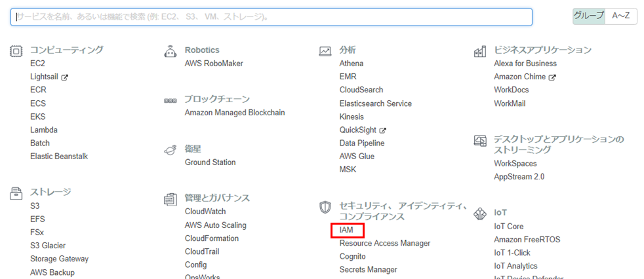Open Amazon FreeRTOS

[x=527, y=240]
